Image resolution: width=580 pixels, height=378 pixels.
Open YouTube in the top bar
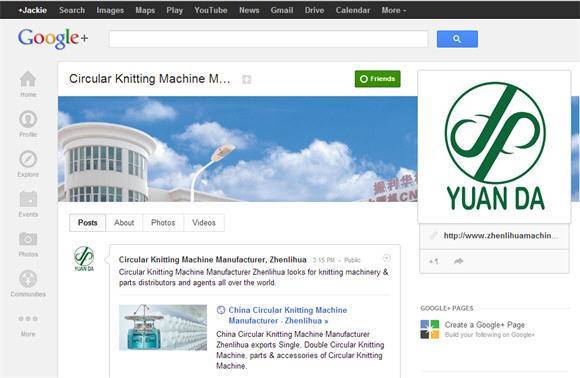coord(211,10)
